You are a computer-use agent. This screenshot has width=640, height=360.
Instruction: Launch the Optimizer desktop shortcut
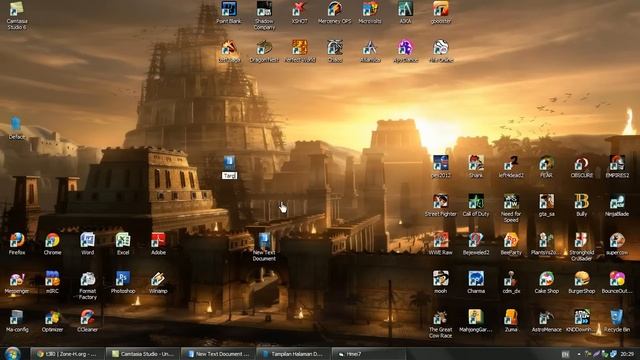pos(52,321)
